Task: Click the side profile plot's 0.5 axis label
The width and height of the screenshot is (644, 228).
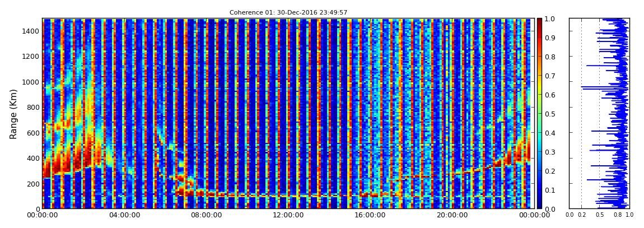Action: click(600, 215)
